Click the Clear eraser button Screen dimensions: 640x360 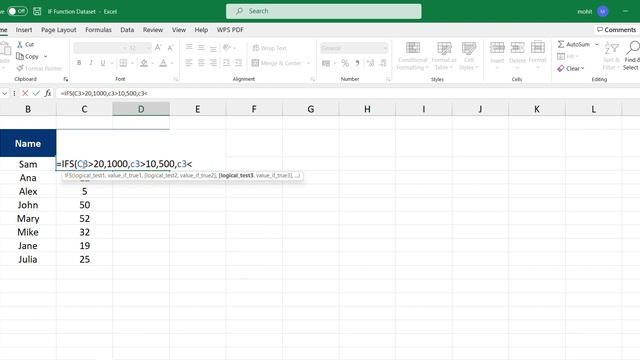(571, 69)
